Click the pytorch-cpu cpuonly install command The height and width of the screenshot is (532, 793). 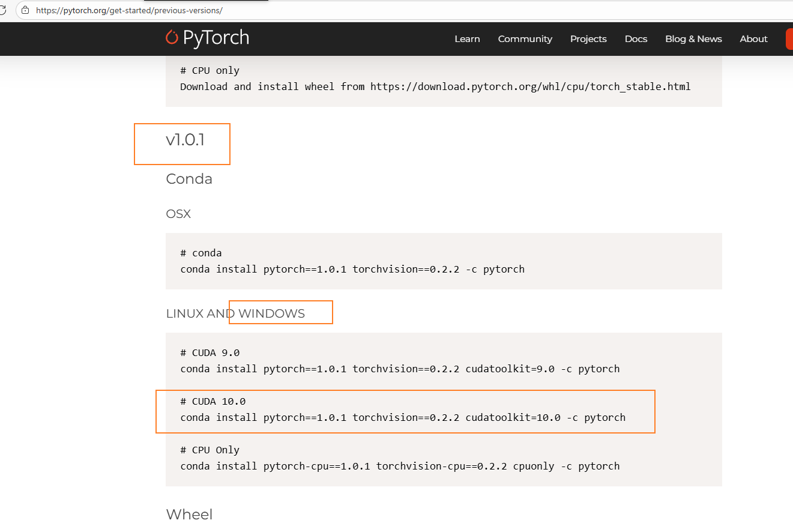pos(400,466)
